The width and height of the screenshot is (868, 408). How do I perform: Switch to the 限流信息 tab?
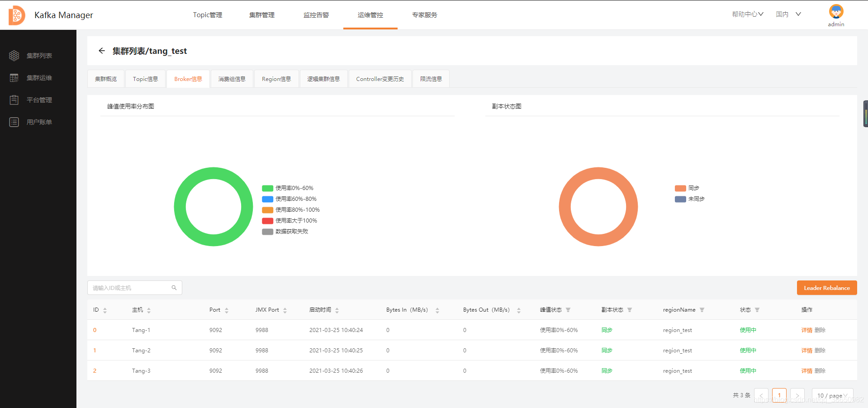tap(431, 79)
